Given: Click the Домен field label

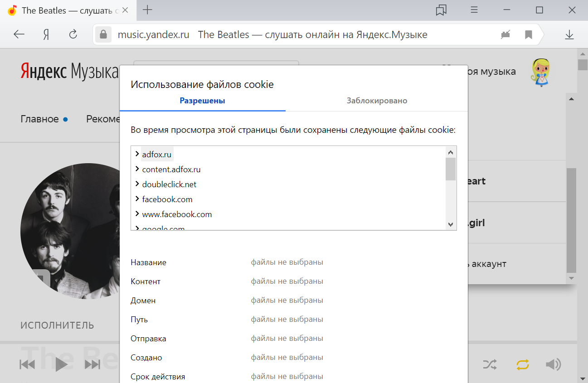Looking at the screenshot, I should click(143, 301).
